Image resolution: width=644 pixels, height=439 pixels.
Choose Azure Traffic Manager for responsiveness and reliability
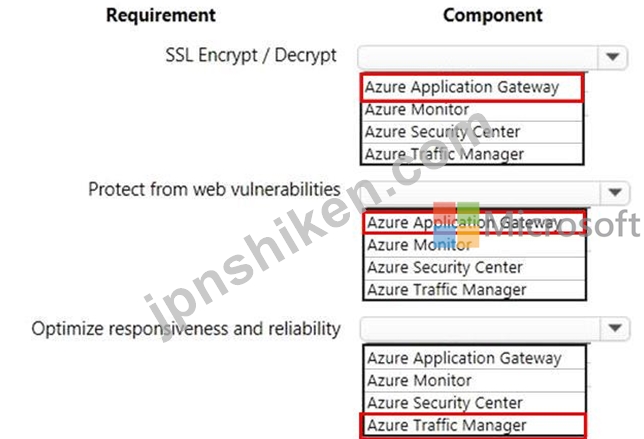click(473, 425)
